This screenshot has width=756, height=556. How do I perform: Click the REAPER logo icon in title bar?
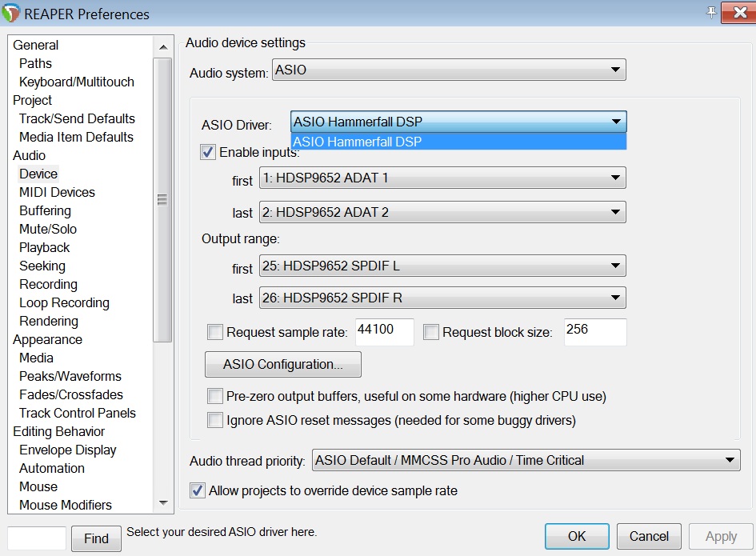11,14
